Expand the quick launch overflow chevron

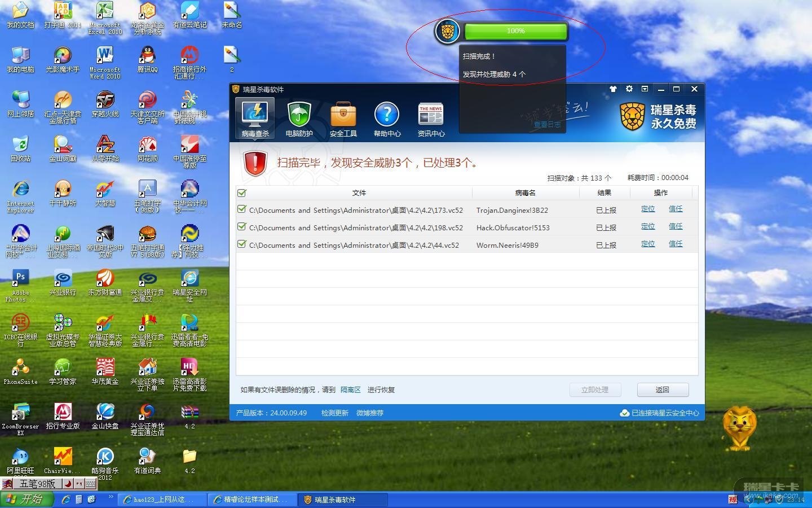coord(111,497)
